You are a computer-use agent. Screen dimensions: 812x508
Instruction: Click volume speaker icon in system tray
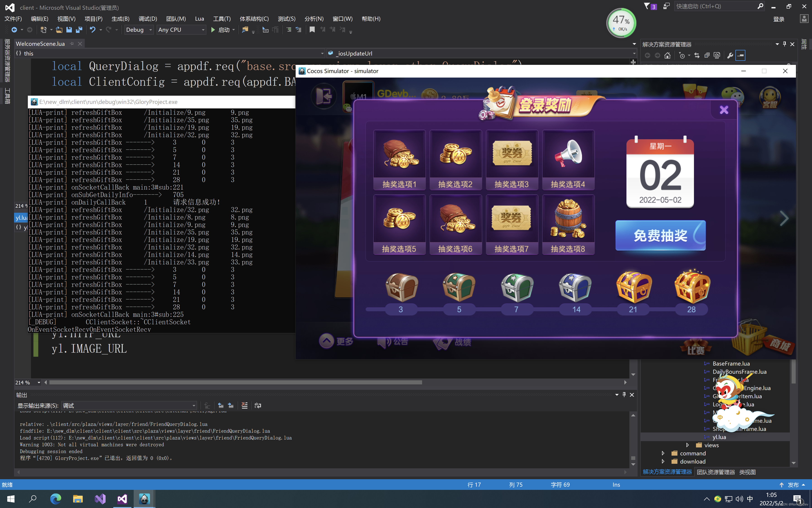point(739,499)
